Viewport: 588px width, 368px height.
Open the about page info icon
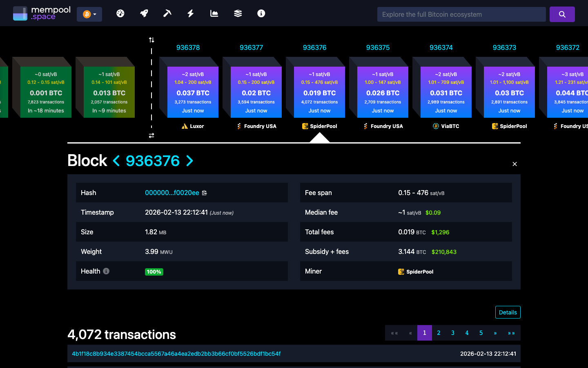(x=261, y=13)
